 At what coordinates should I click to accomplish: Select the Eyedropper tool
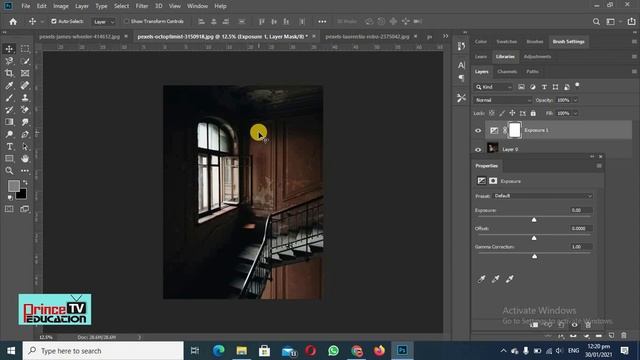[9, 85]
